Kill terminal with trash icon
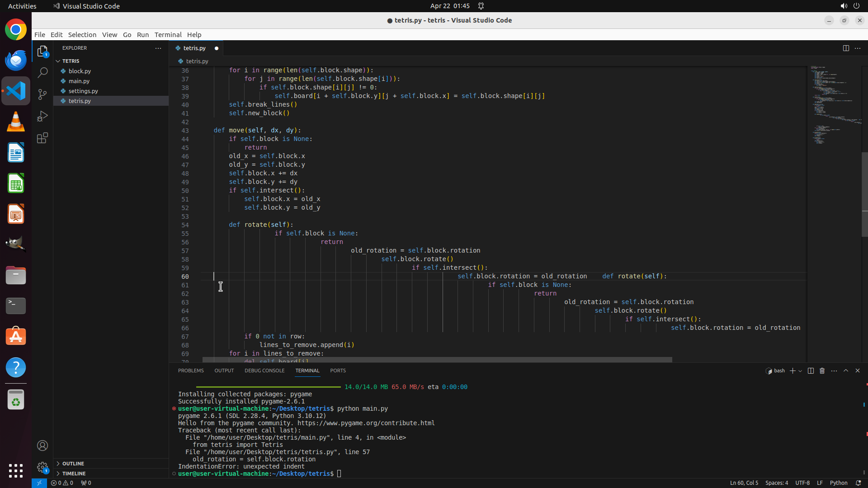Image resolution: width=868 pixels, height=488 pixels. coord(822,371)
